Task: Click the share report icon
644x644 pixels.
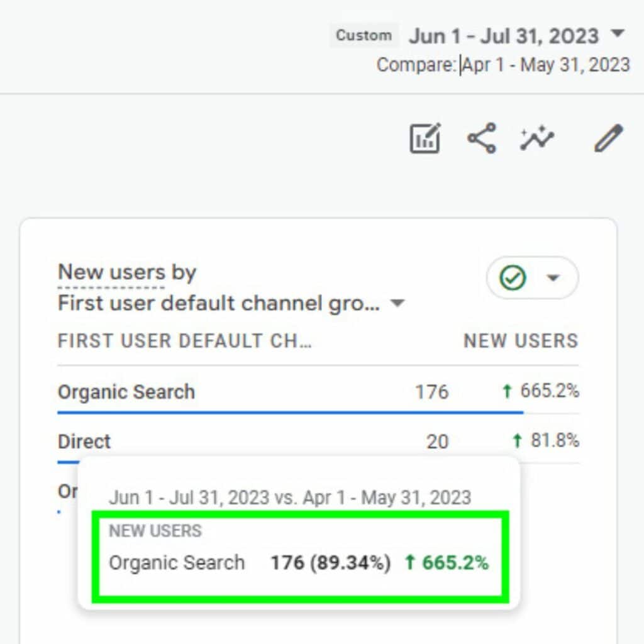Action: point(482,138)
